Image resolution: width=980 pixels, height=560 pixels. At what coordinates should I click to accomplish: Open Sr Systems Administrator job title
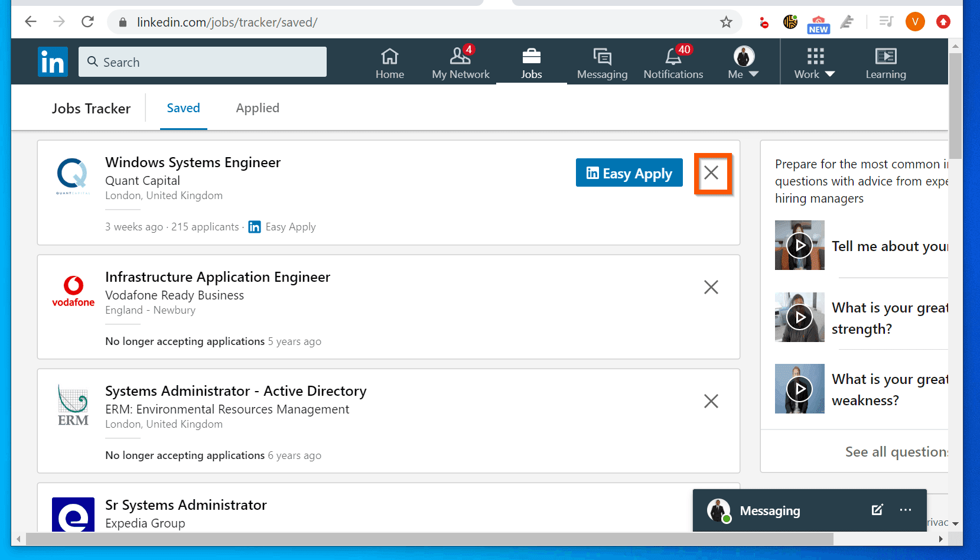[186, 505]
